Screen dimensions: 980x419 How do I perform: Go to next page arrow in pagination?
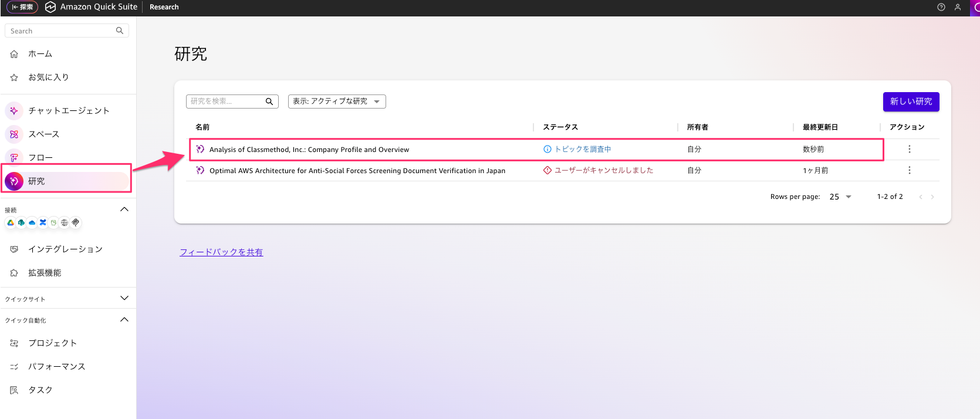click(932, 197)
